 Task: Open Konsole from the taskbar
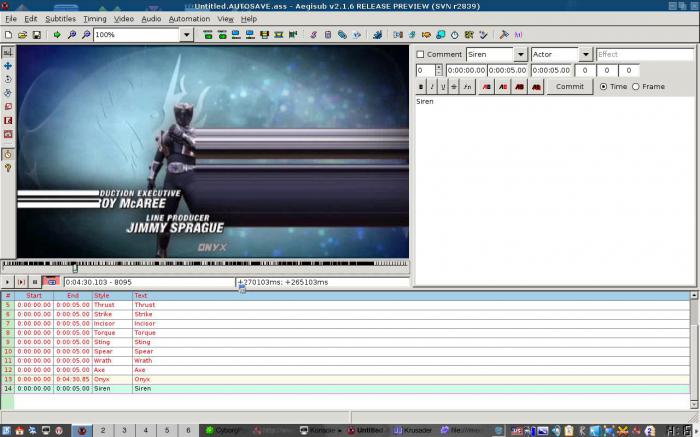pyautogui.click(x=321, y=430)
